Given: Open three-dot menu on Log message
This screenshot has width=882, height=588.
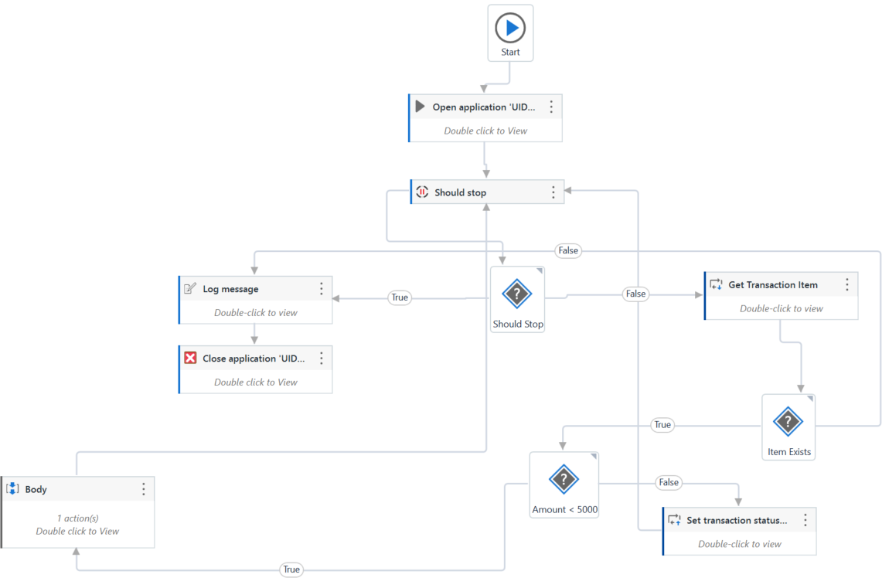Looking at the screenshot, I should [322, 289].
